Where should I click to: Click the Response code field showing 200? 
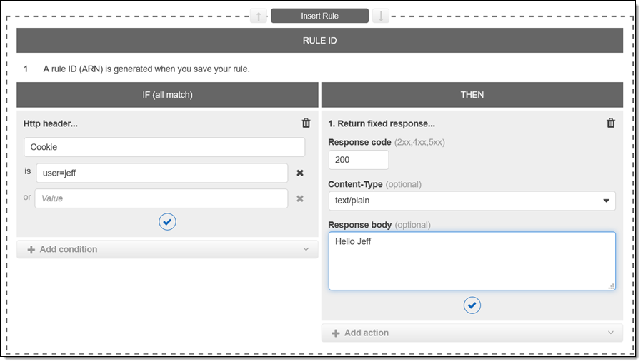(x=358, y=160)
